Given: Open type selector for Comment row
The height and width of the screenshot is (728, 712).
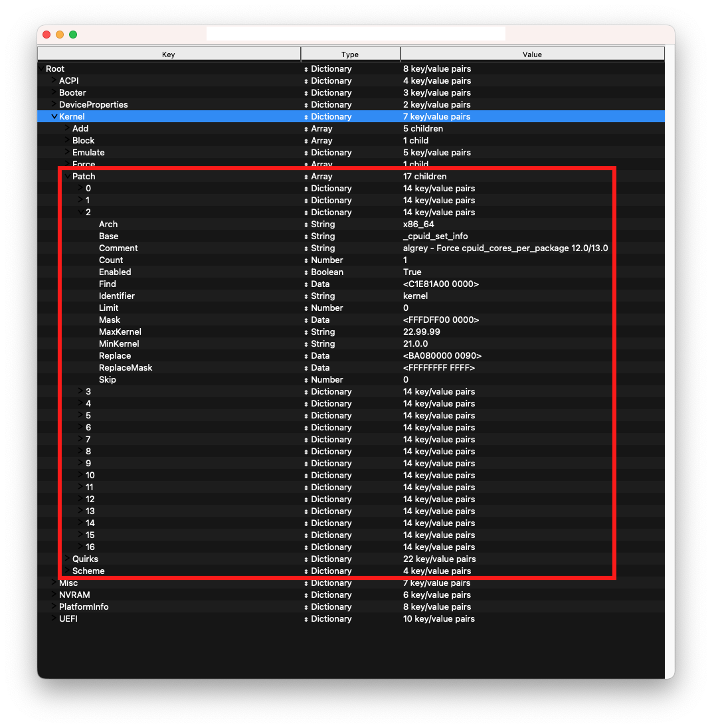Looking at the screenshot, I should point(306,248).
